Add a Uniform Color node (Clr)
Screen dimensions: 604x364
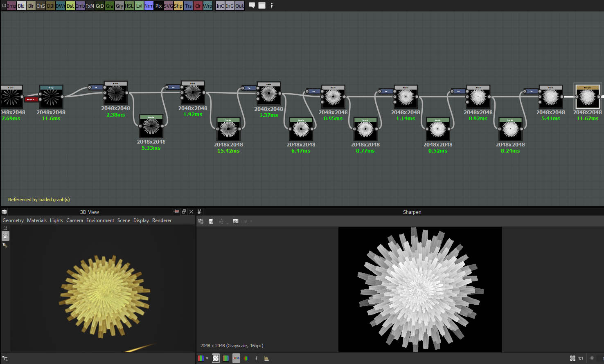pyautogui.click(x=198, y=6)
